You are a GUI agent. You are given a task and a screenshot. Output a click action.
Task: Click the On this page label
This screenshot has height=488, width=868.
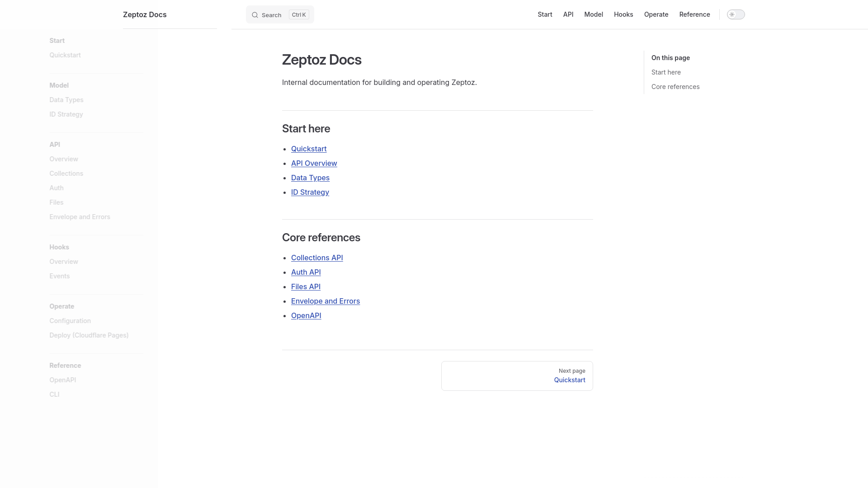pyautogui.click(x=670, y=58)
